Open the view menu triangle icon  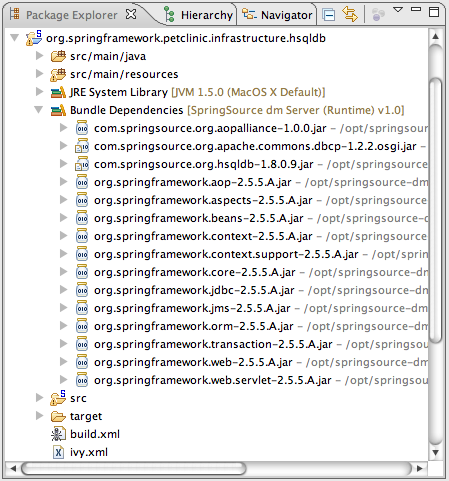pyautogui.click(x=398, y=10)
